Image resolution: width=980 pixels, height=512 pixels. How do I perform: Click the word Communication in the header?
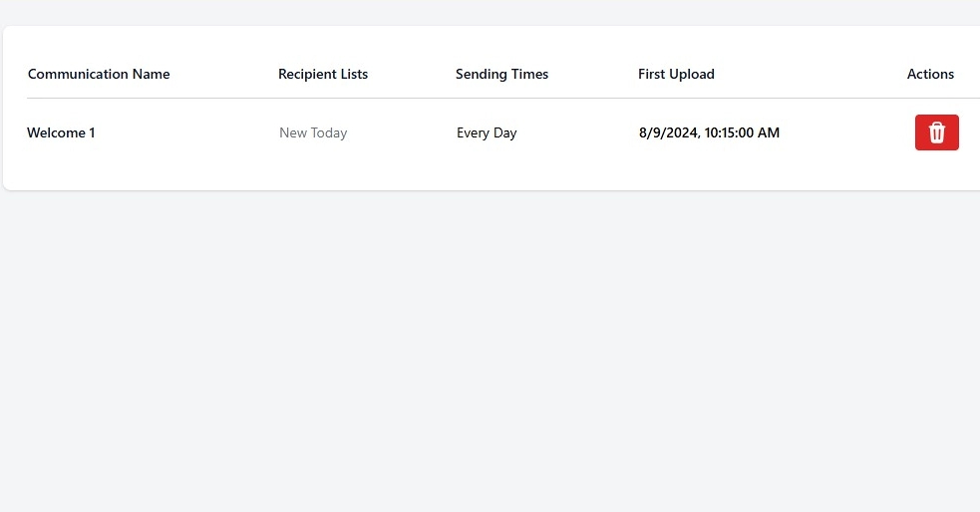pyautogui.click(x=78, y=74)
